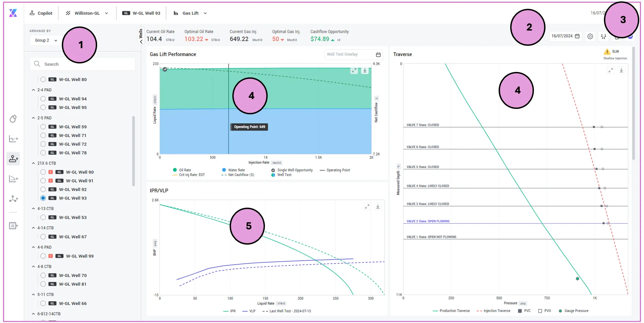Click the chart adjust sliders icon
The image size is (644, 323).
pos(604,36)
